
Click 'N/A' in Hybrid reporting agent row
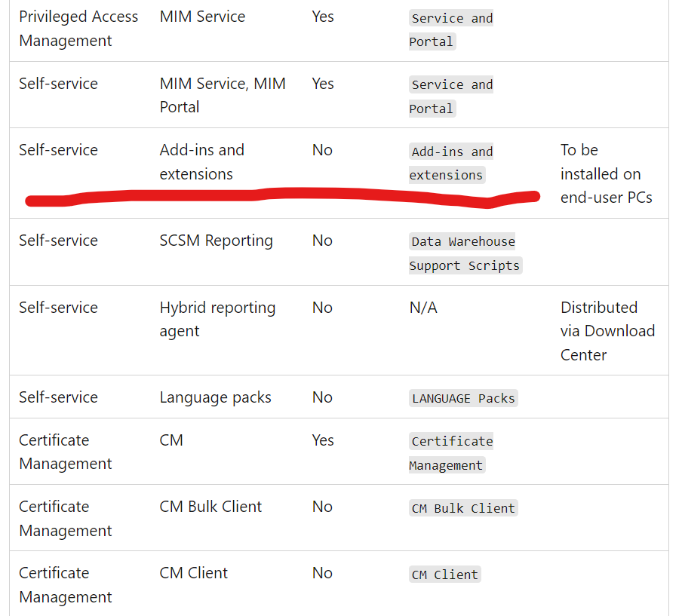[423, 308]
